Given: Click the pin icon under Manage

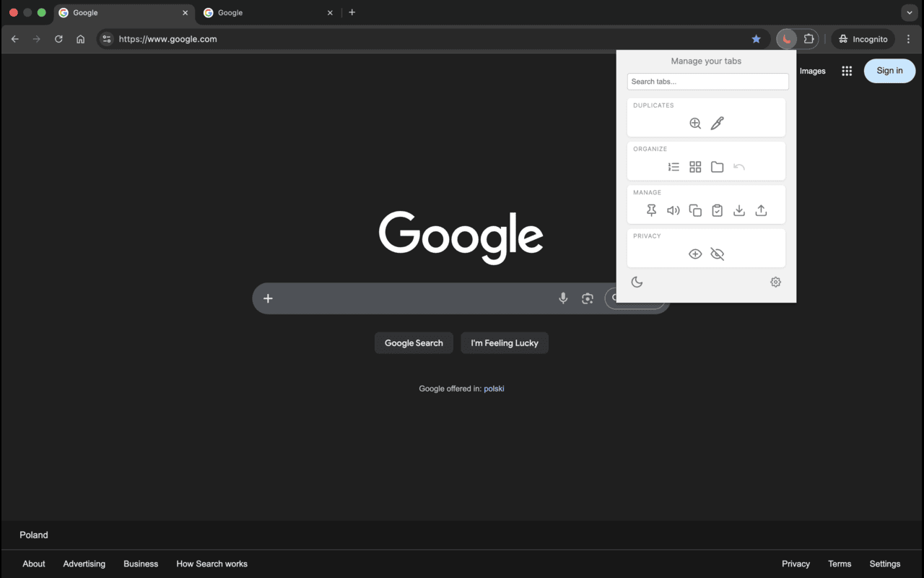Looking at the screenshot, I should (651, 210).
